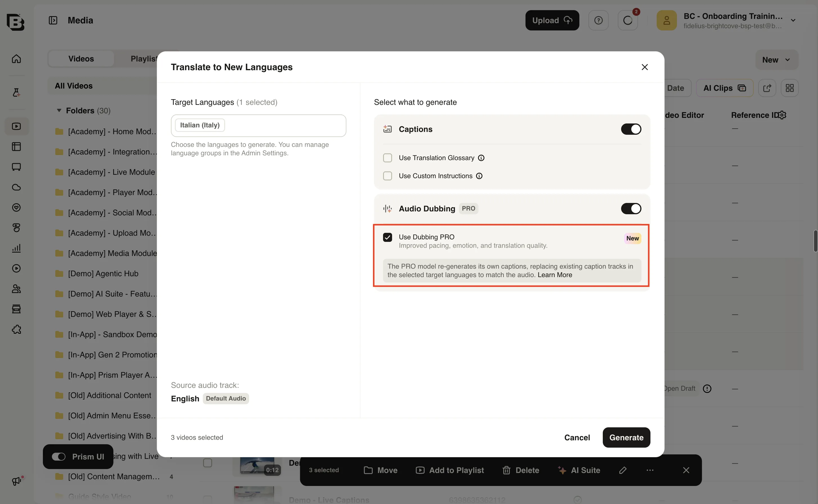Click the export share icon beside AI Clips

coord(767,88)
